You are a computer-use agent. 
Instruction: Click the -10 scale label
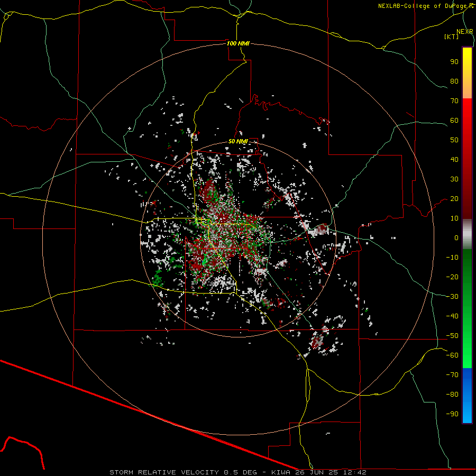click(x=452, y=258)
